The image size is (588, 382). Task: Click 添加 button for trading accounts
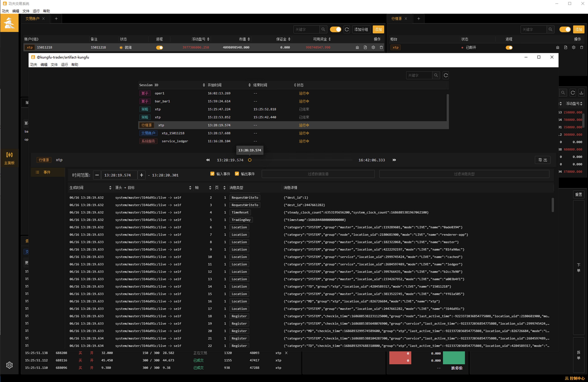click(x=378, y=29)
